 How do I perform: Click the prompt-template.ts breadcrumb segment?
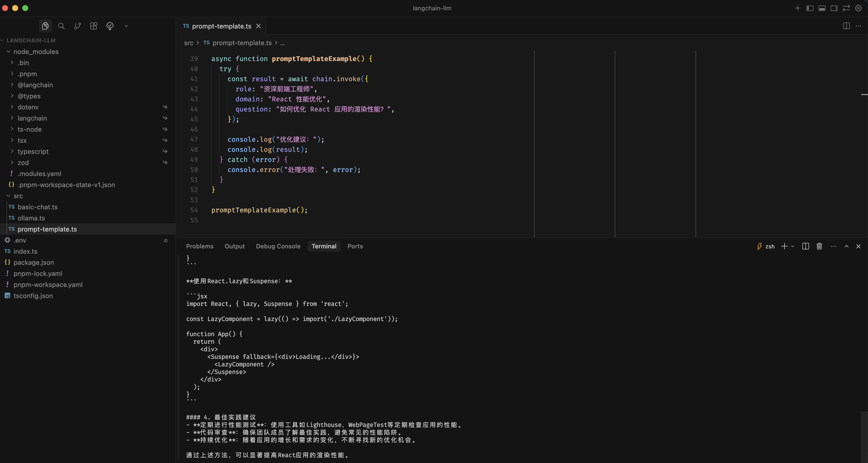coord(242,43)
